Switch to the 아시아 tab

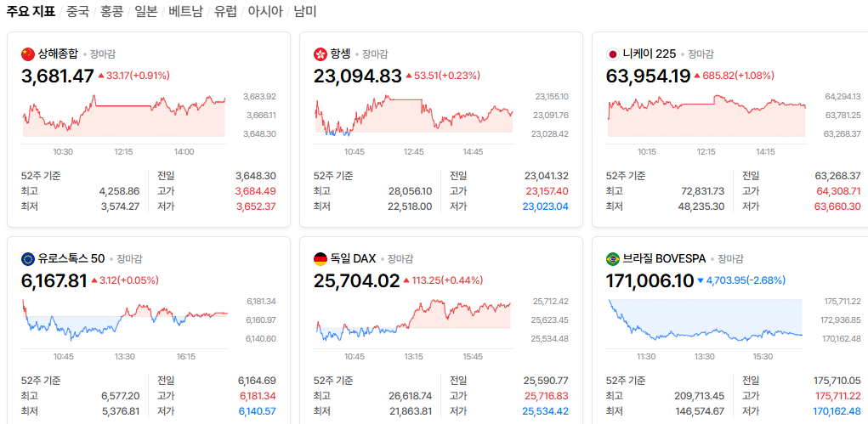coord(264,12)
